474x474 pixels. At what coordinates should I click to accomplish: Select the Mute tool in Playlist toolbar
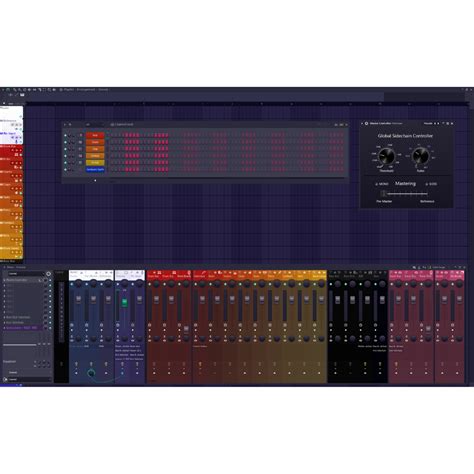[29, 90]
